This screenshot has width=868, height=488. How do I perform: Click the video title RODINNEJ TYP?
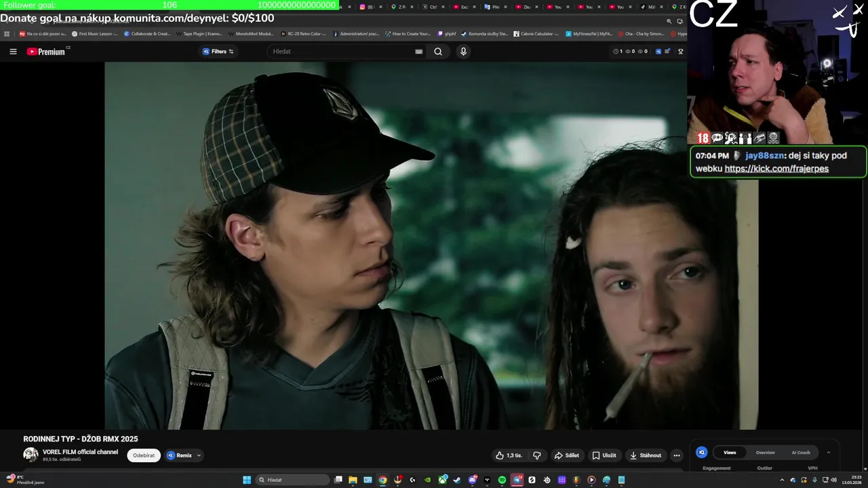click(80, 439)
